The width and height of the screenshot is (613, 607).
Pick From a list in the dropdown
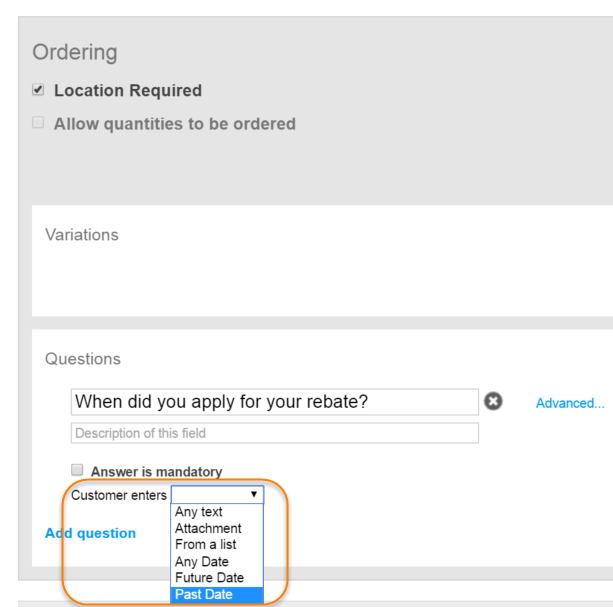click(205, 545)
